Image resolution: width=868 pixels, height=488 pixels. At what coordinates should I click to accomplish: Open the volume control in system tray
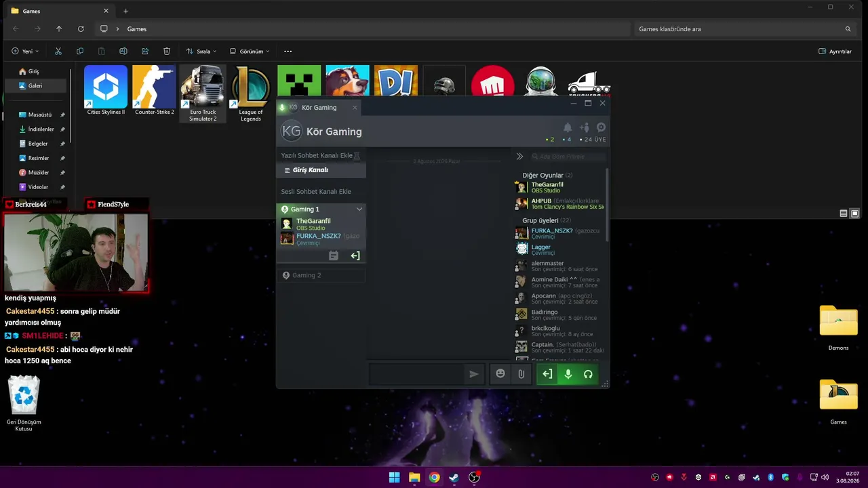pos(825,477)
